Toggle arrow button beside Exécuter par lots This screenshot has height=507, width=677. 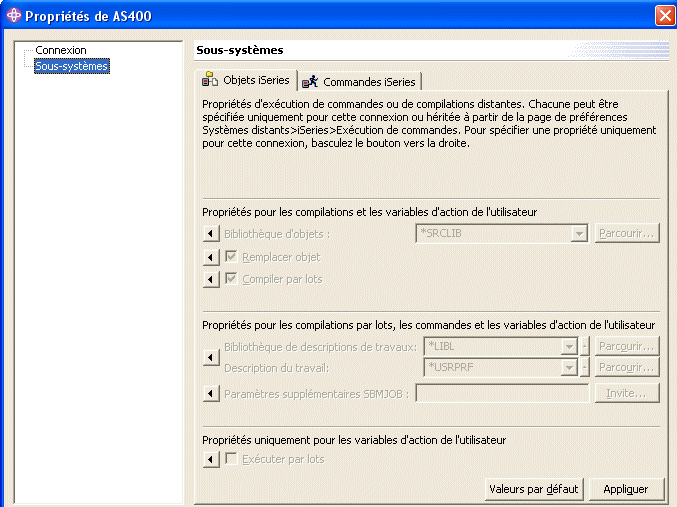211,459
